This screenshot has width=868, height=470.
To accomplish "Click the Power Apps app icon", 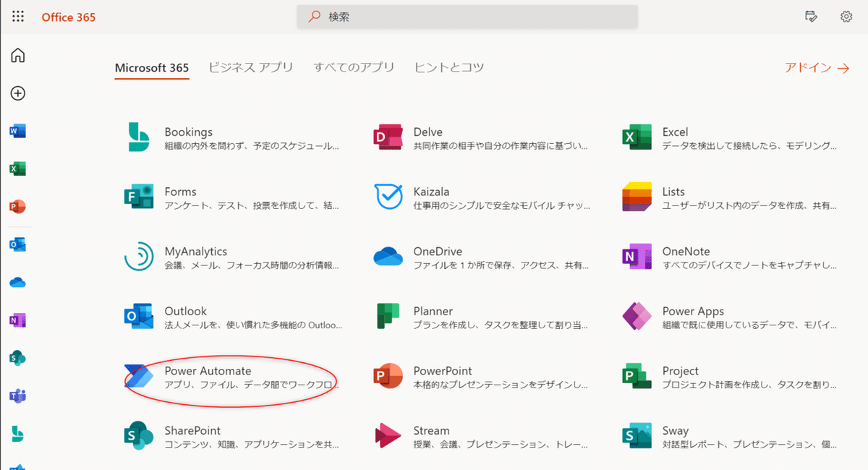I will (x=637, y=316).
